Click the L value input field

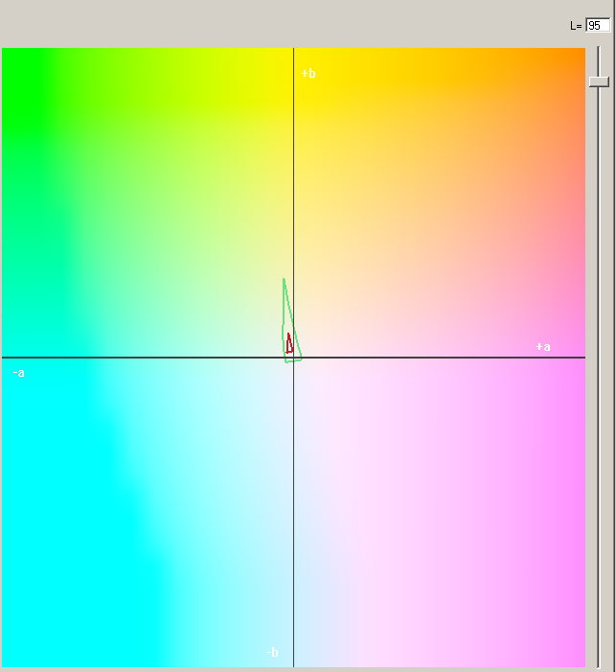pos(598,25)
